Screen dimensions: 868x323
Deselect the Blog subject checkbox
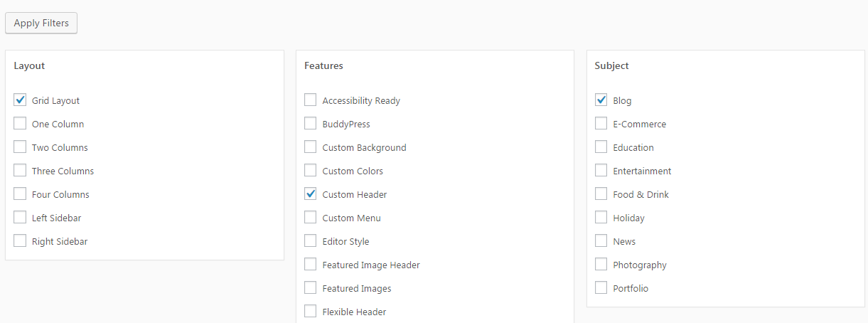(x=601, y=100)
